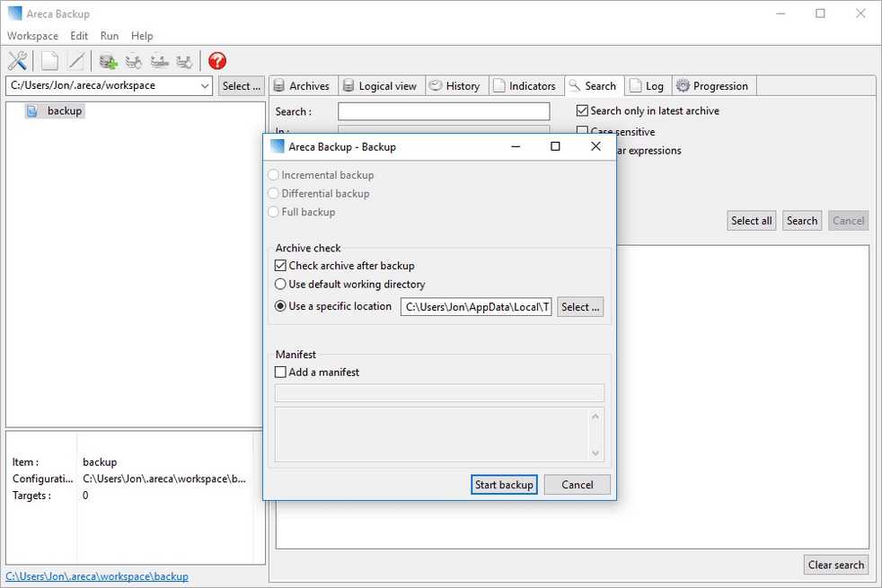Click the third greyed database toolbar icon
Screen dimensions: 882x588
[159, 61]
